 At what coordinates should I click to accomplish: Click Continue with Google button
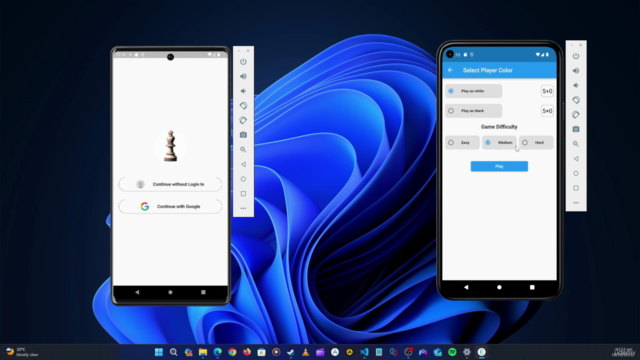170,206
